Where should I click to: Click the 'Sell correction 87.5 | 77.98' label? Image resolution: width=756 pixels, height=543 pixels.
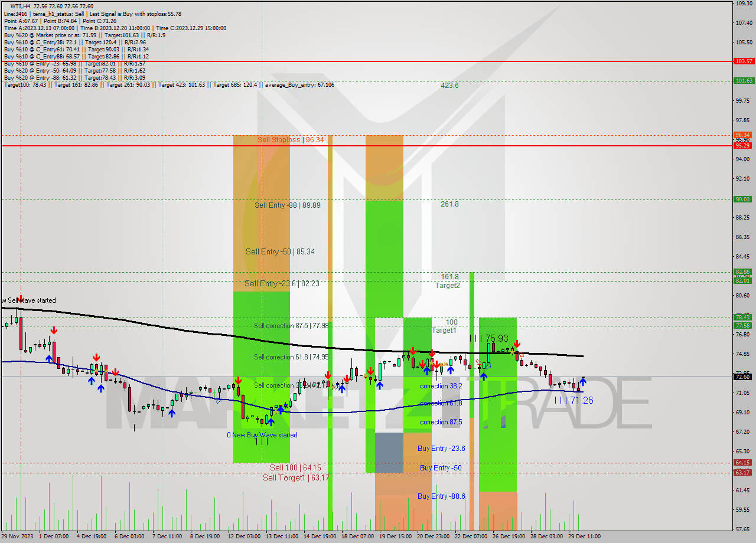(x=291, y=326)
